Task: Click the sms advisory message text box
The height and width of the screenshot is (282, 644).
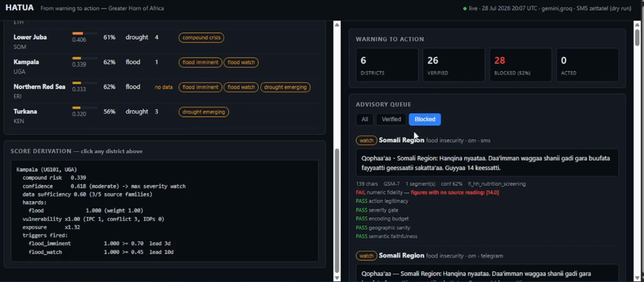Action: (x=487, y=163)
